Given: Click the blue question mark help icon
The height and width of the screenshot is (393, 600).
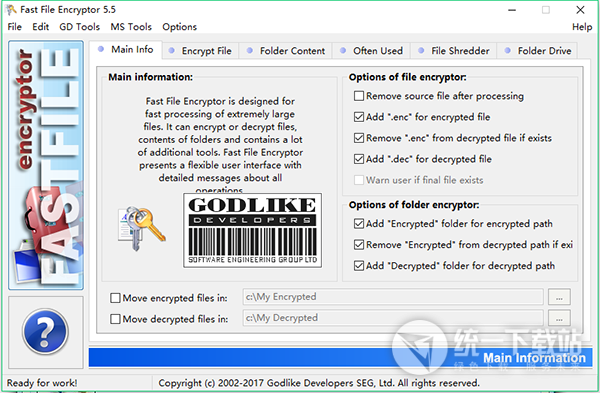Looking at the screenshot, I should coord(46,331).
